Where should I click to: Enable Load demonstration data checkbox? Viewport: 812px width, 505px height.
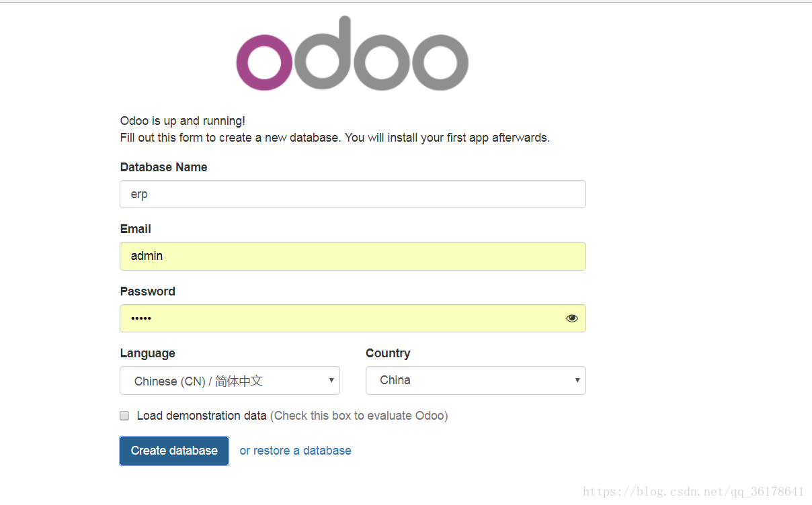tap(124, 416)
